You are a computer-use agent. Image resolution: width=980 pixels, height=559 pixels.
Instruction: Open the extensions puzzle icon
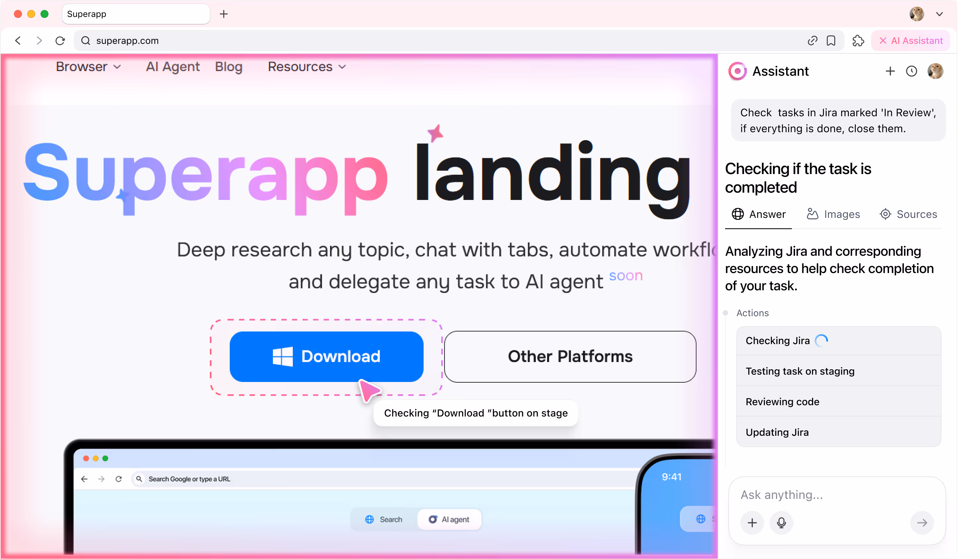coord(858,40)
